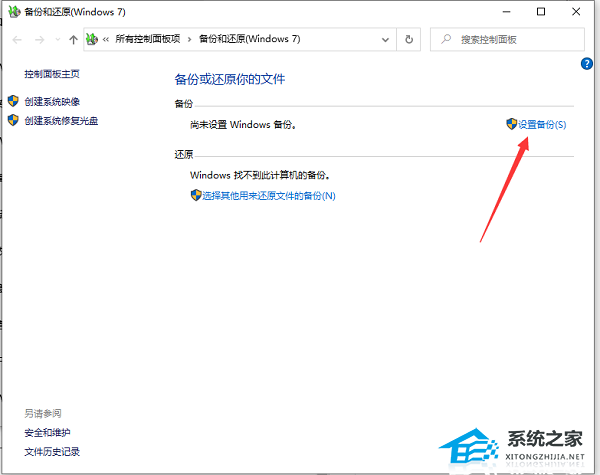The image size is (600, 475).
Task: Open 选择其他用来还原文件的备份(N)
Action: (x=269, y=195)
